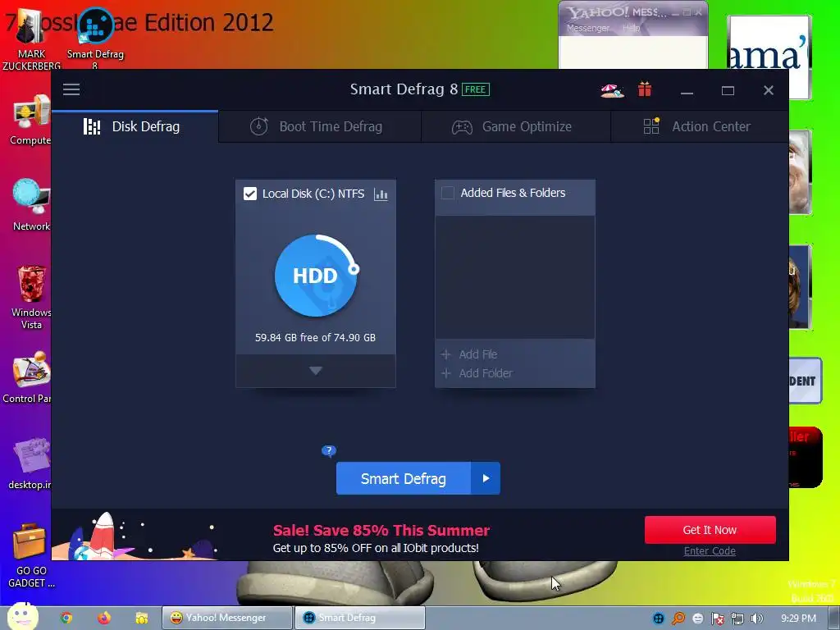Click the Smart Defrag 8 window title text
Viewport: 840px width, 630px height.
(x=404, y=89)
